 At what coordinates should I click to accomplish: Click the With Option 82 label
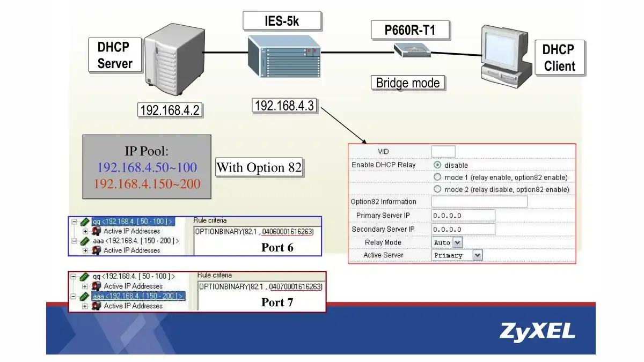tap(259, 167)
